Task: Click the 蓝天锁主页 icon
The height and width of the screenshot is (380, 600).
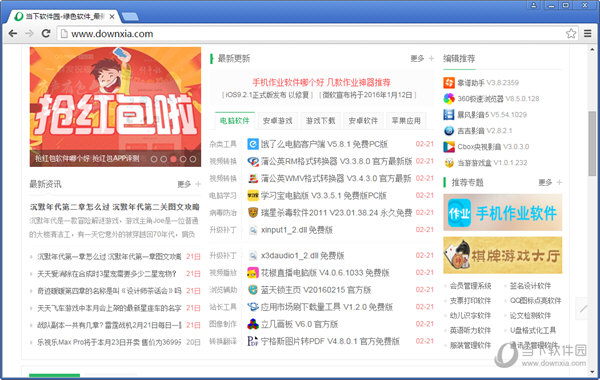Action: coord(253,290)
